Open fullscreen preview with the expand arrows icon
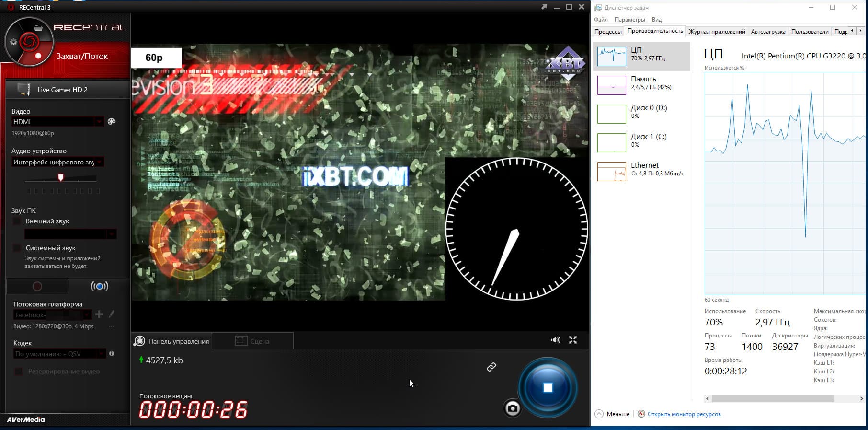 (573, 340)
